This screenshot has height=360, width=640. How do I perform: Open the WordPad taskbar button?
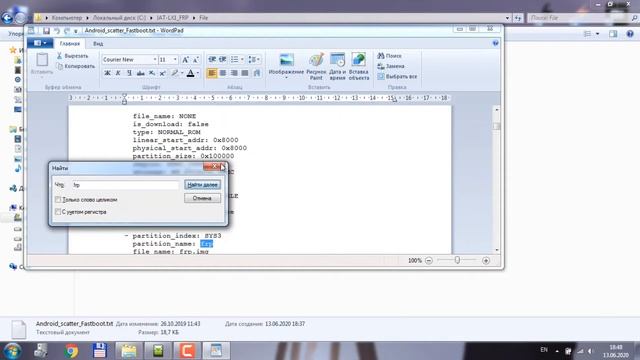tap(216, 351)
